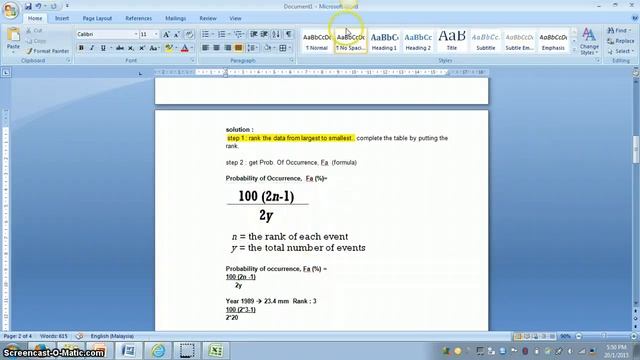This screenshot has height=360, width=640.
Task: Toggle Superscript formatting
Action: click(x=142, y=48)
